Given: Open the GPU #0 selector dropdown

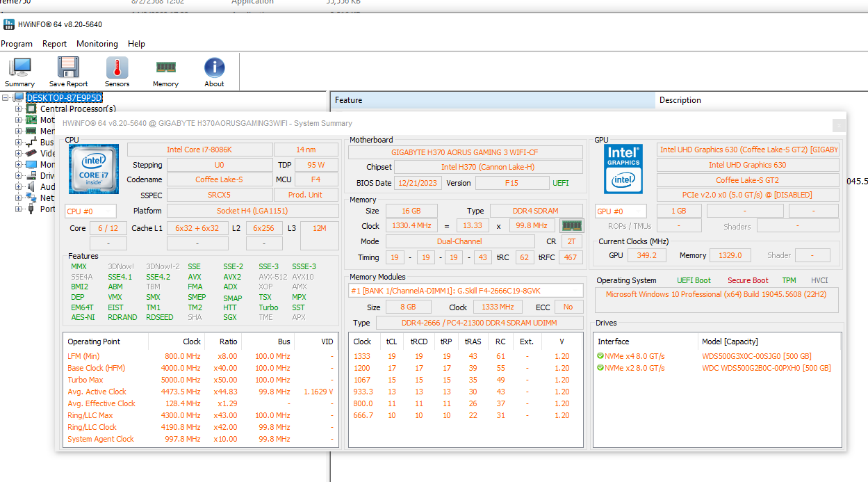Looking at the screenshot, I should [x=621, y=211].
